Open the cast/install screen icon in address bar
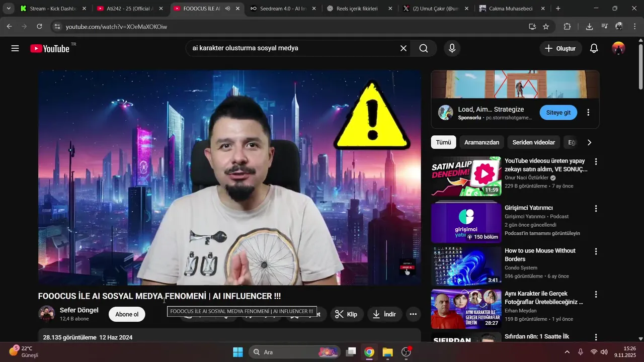 pyautogui.click(x=532, y=27)
